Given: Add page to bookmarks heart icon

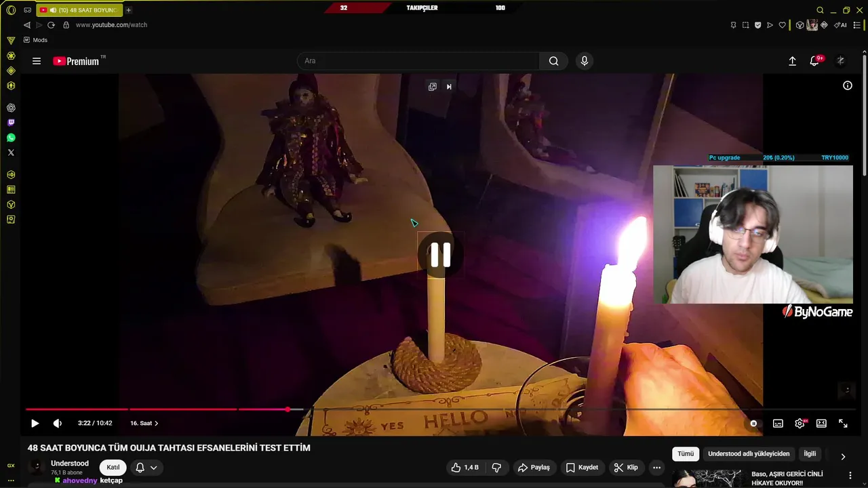Looking at the screenshot, I should click(x=782, y=25).
